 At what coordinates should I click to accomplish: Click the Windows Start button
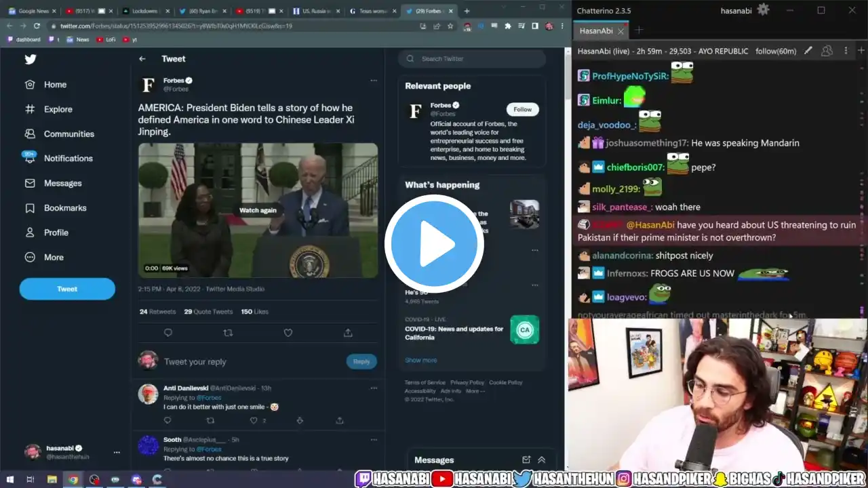click(x=9, y=480)
